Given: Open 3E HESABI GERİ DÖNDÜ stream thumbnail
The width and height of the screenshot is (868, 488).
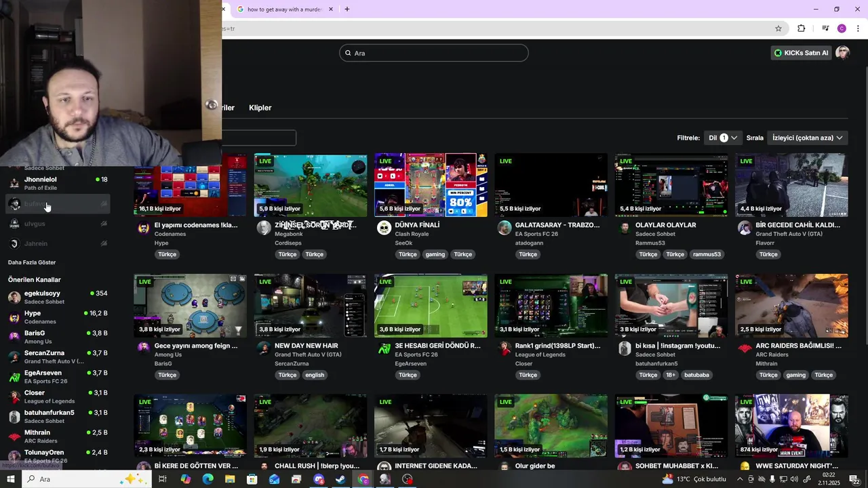Looking at the screenshot, I should pyautogui.click(x=431, y=306).
